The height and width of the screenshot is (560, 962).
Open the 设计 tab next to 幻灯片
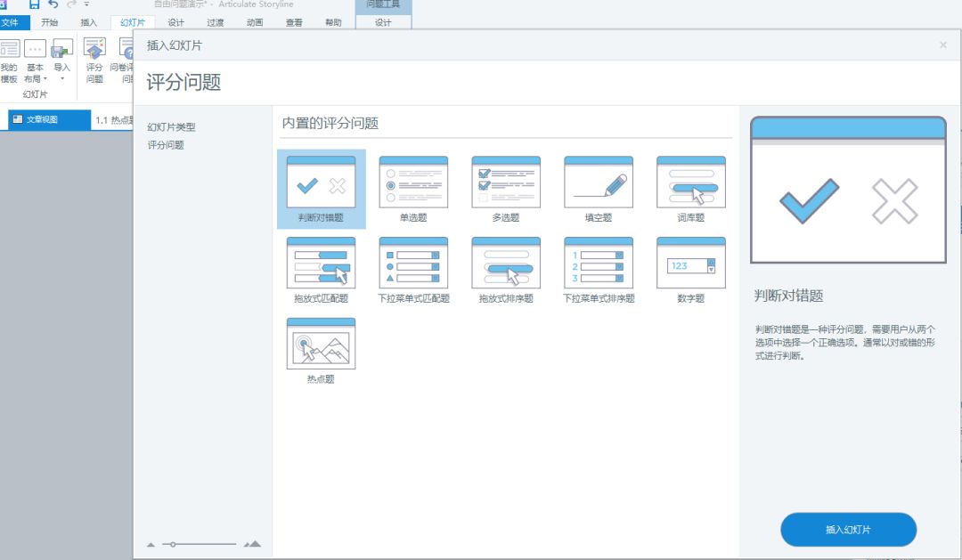point(176,22)
